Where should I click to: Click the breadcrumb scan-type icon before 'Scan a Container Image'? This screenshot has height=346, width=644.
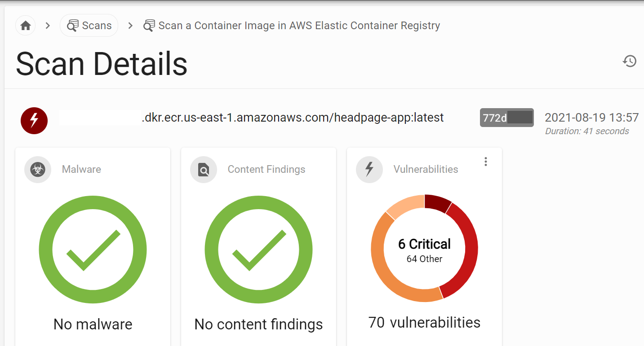click(149, 26)
